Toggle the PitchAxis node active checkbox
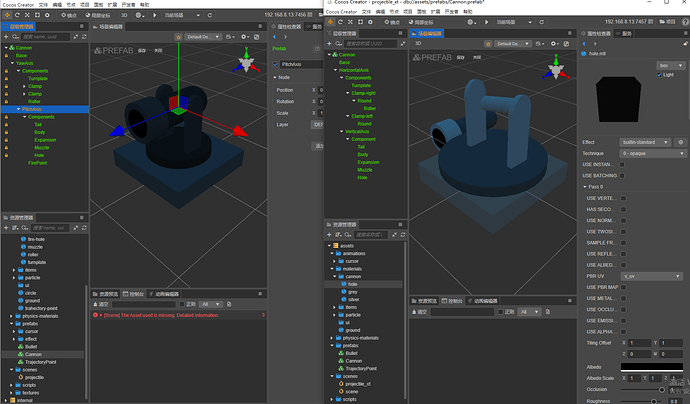Screen dimensions: 690x404 coord(275,64)
